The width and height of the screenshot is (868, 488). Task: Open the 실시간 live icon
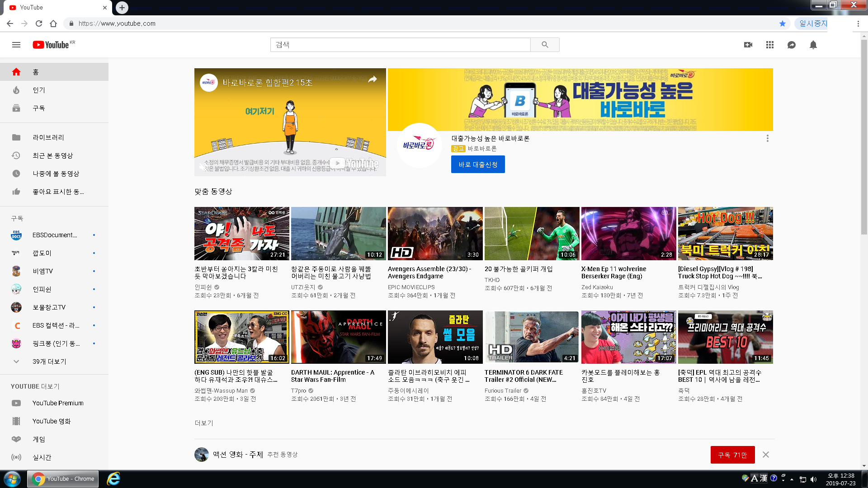[16, 457]
